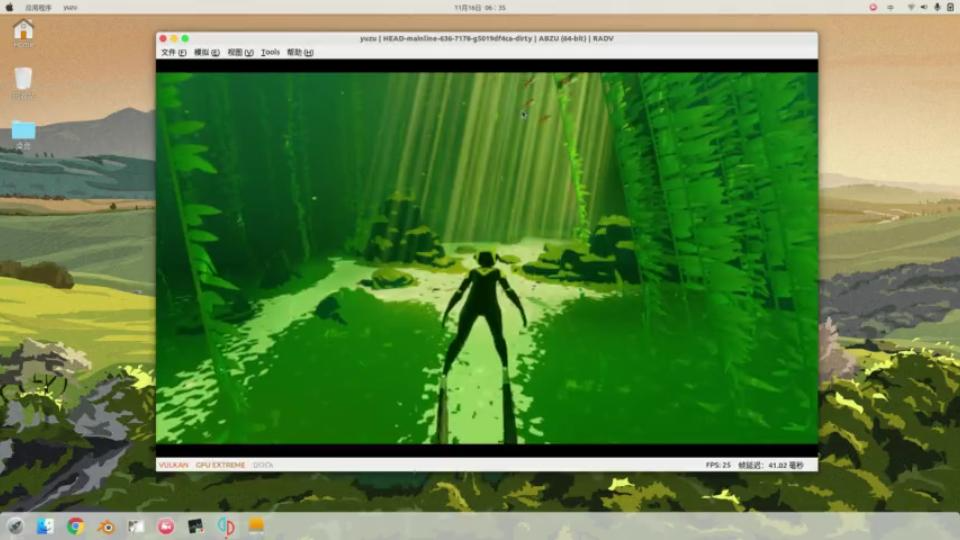Open the 模拟 menu in yuzu
The width and height of the screenshot is (960, 540).
click(x=206, y=53)
